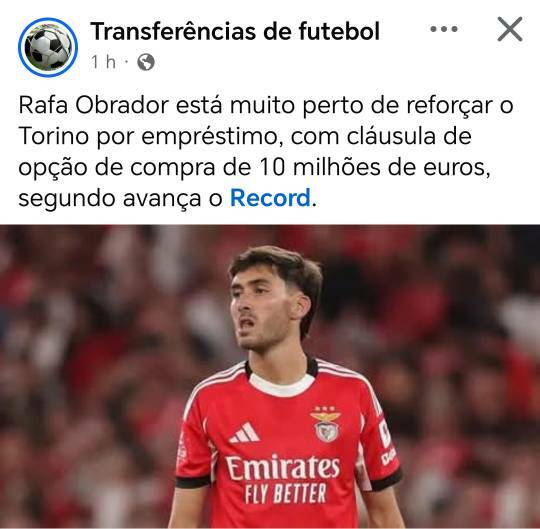The image size is (540, 529).
Task: Open the player photo attachment
Action: (x=270, y=376)
